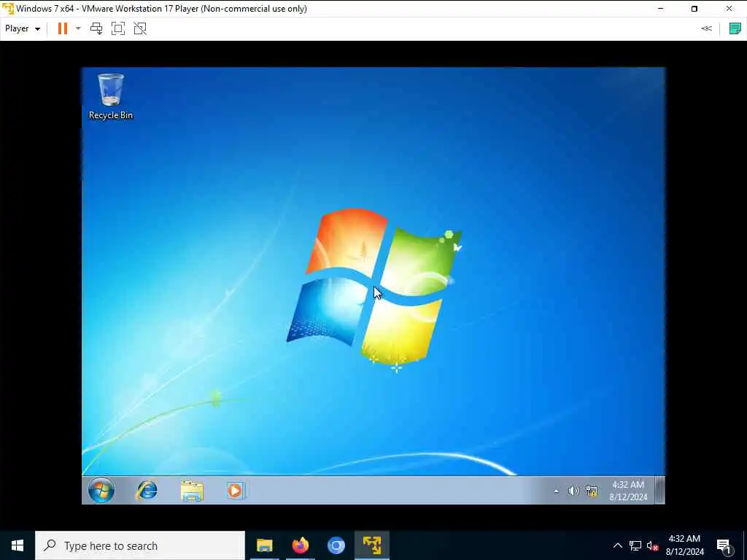This screenshot has height=560, width=747.
Task: Open the Windows 7 volume speaker icon
Action: pyautogui.click(x=573, y=491)
